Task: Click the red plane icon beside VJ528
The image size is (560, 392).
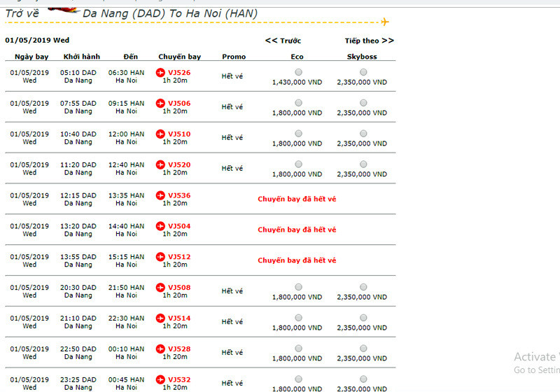Action: [160, 349]
